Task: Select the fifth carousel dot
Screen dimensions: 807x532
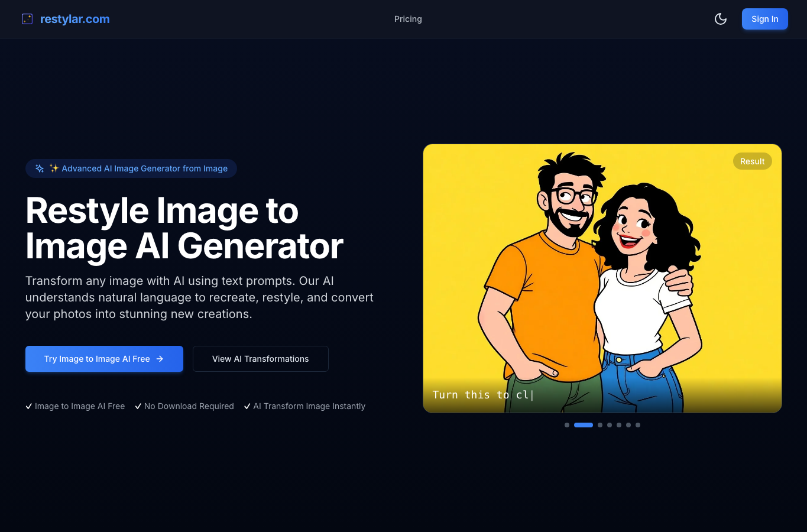Action: point(619,425)
